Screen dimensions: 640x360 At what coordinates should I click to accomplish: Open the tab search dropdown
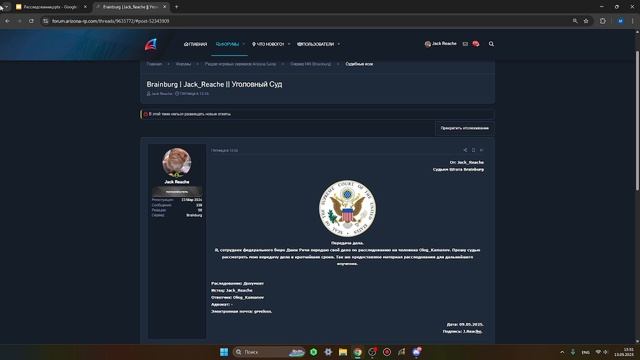pos(7,7)
